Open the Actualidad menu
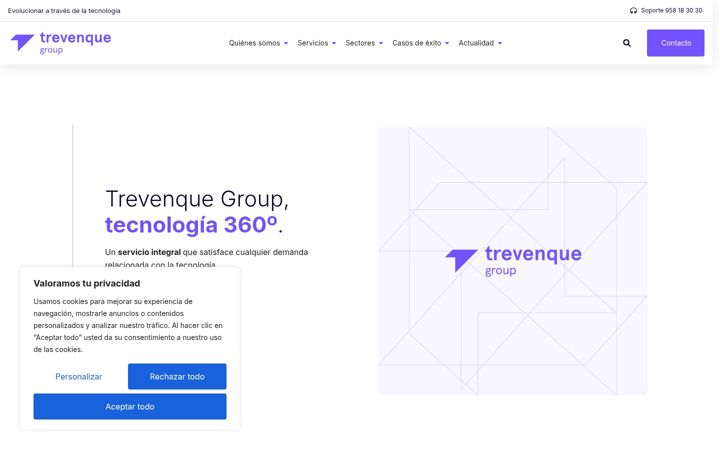 476,43
